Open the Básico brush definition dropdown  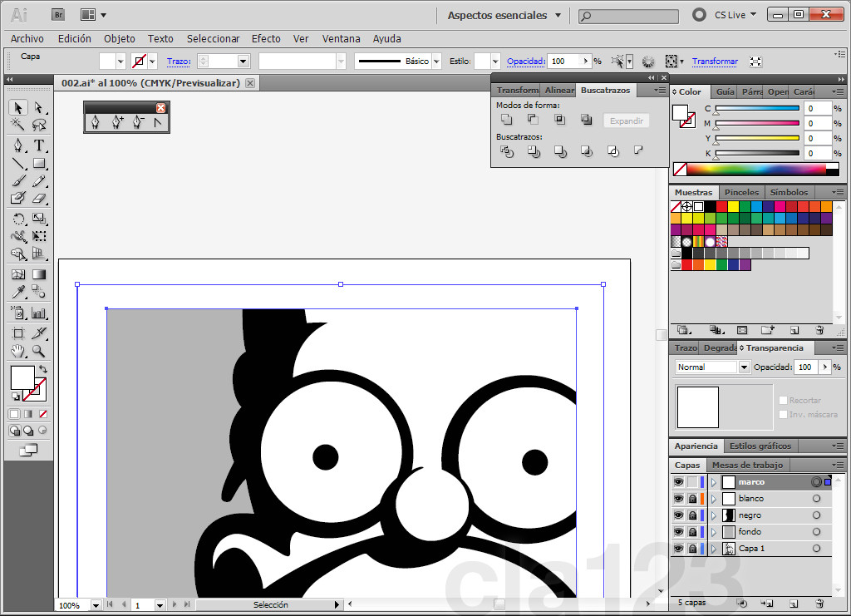tap(436, 62)
